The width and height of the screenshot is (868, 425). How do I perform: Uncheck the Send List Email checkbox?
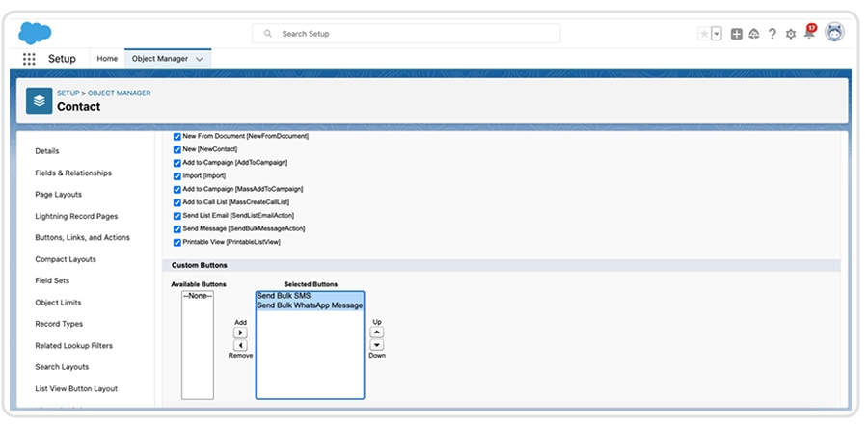point(176,215)
